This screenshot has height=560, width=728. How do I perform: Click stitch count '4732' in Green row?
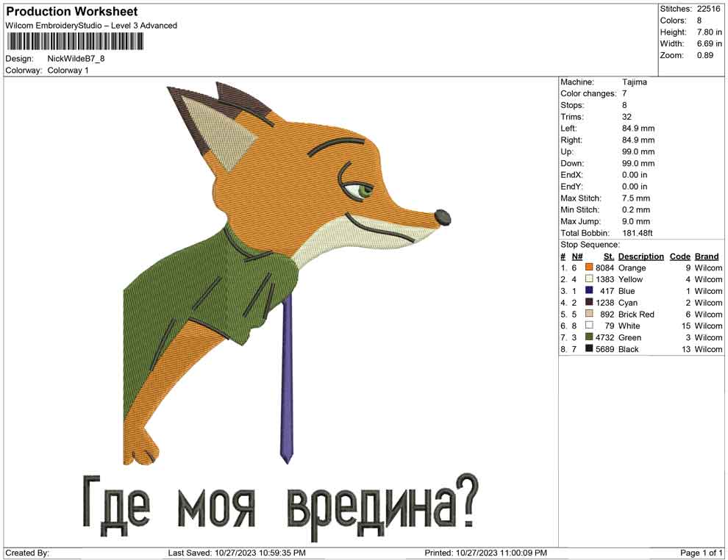coord(604,337)
